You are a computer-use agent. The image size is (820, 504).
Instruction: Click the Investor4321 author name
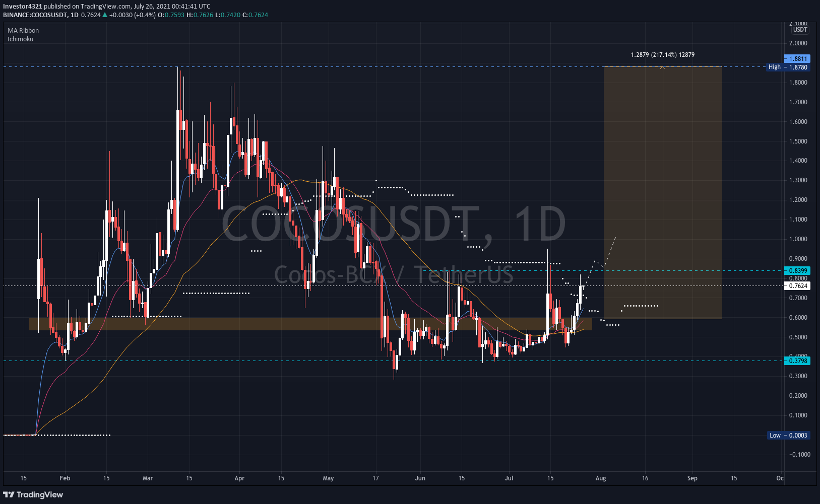click(23, 7)
